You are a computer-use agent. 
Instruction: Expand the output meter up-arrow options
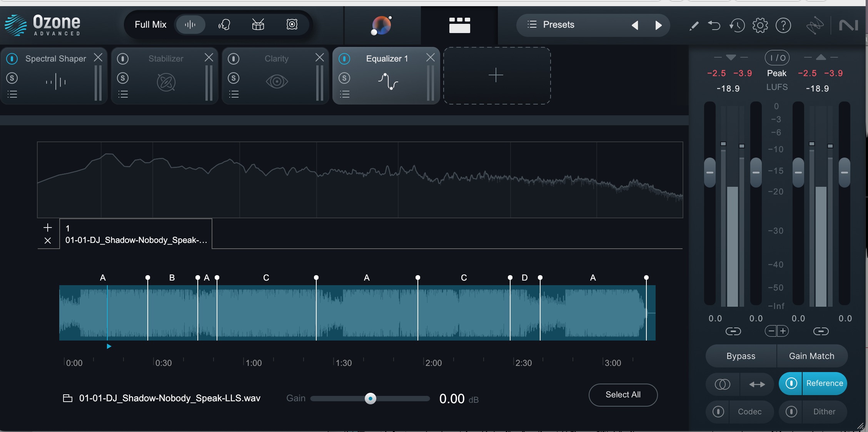821,57
